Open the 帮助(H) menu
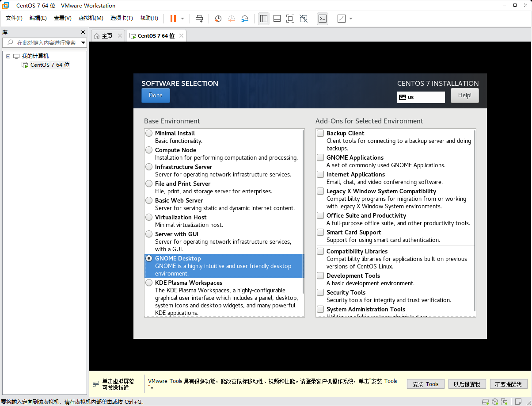 149,18
